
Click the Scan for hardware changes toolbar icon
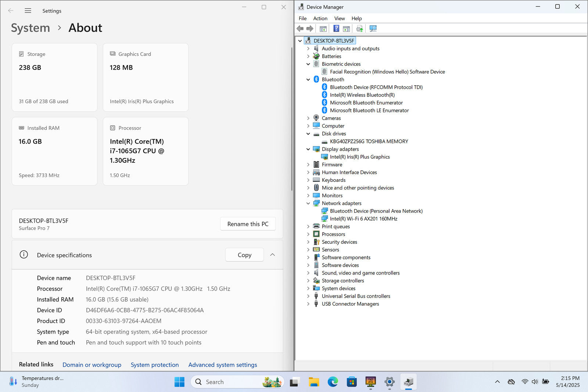[x=373, y=29]
